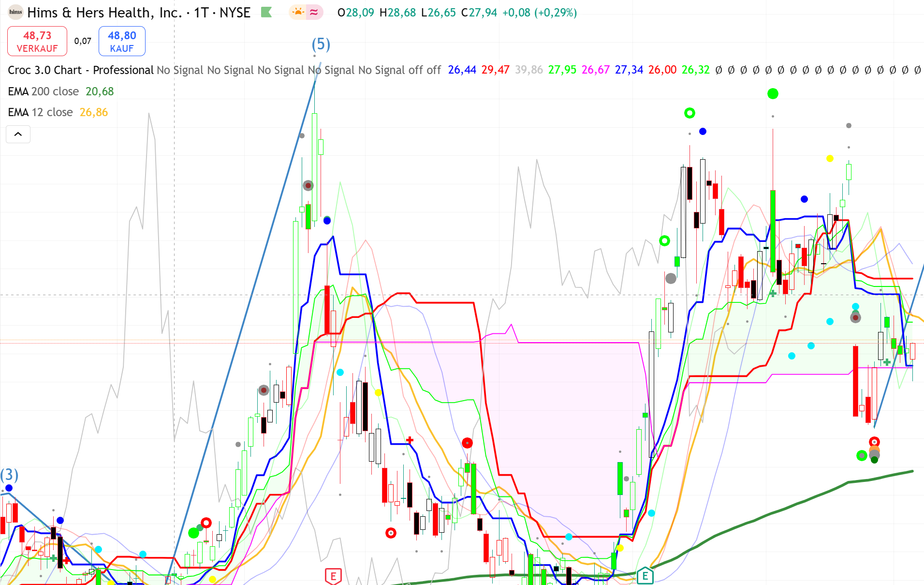The width and height of the screenshot is (924, 585).
Task: Select the EMA 12 close legend entry
Action: point(41,112)
